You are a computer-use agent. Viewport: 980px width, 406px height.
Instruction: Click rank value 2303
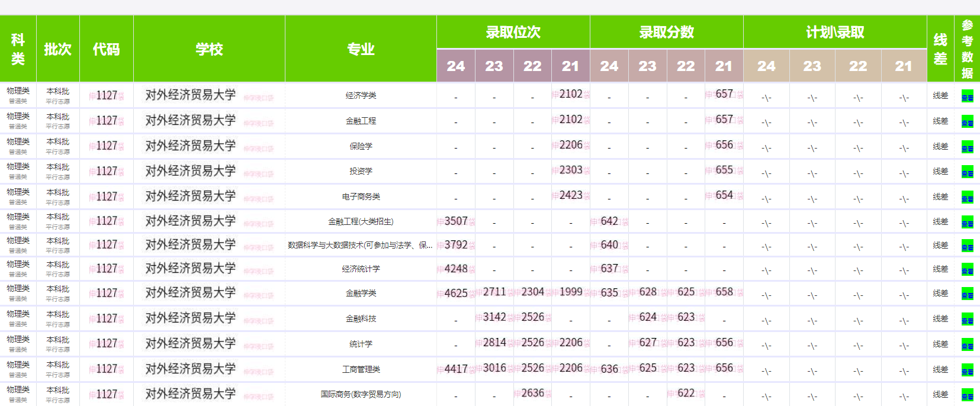click(571, 170)
